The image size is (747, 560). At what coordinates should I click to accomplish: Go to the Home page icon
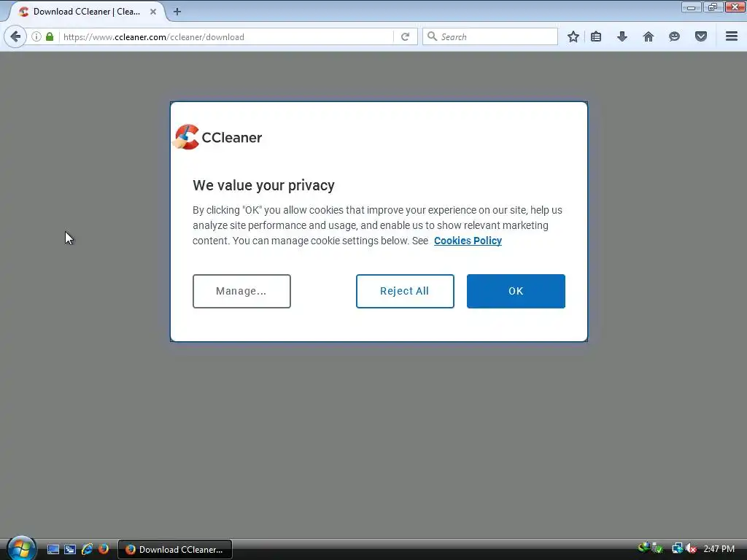click(x=649, y=36)
